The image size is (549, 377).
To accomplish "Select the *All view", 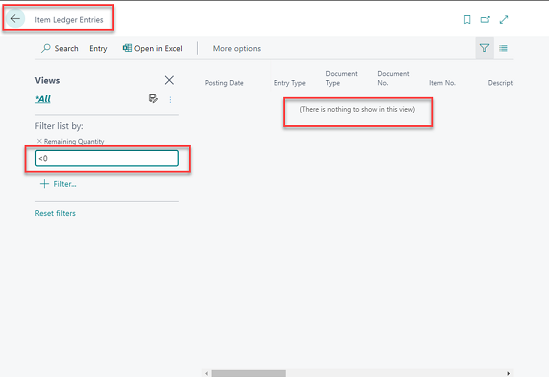I will (x=43, y=99).
